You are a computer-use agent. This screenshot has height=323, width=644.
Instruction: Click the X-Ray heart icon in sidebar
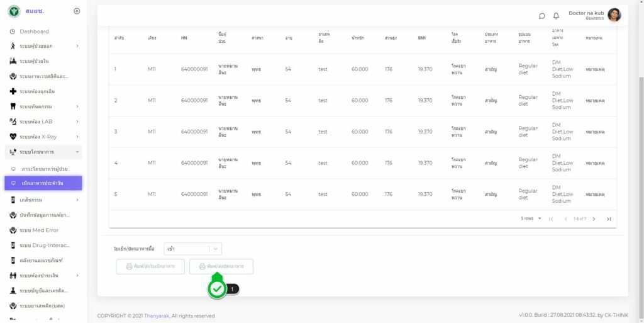click(x=13, y=137)
